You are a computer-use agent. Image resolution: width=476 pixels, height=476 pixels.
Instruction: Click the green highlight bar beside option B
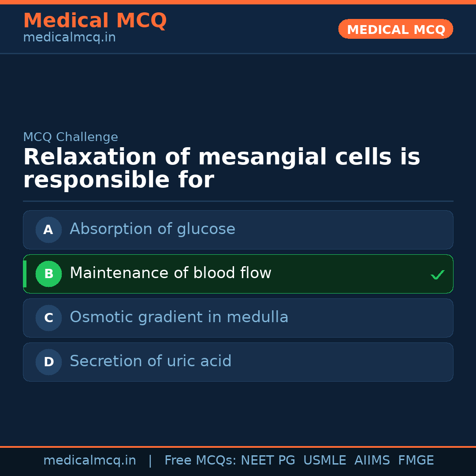tap(24, 274)
